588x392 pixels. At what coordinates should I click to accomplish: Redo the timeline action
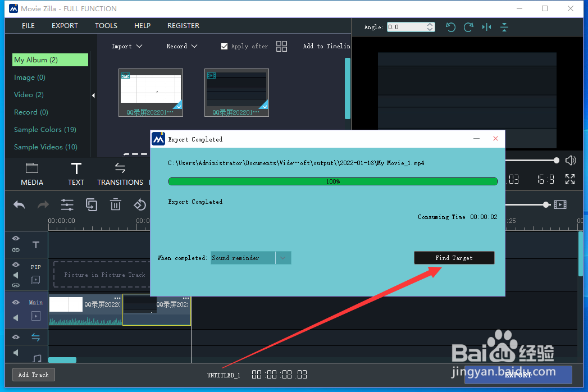tap(43, 205)
